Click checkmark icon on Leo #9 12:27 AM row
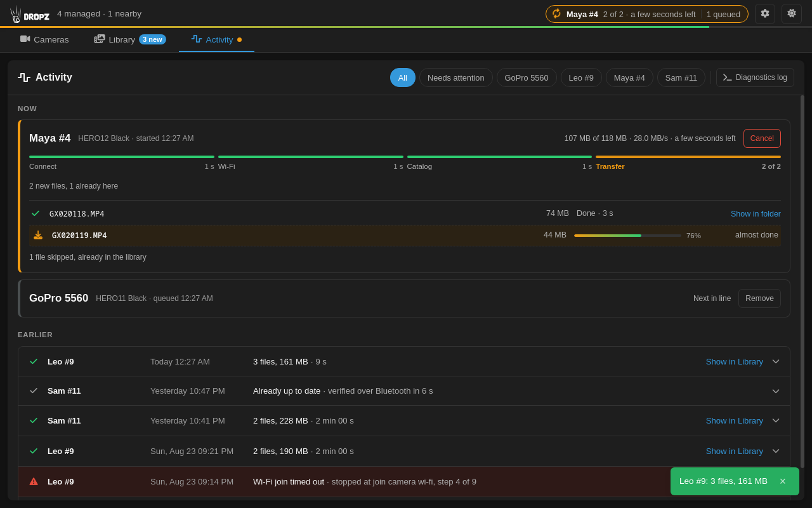Image resolution: width=812 pixels, height=508 pixels. click(x=34, y=361)
